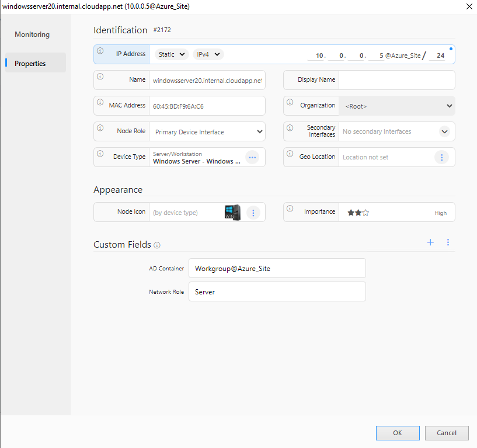Viewport: 477px width, 448px height.
Task: Click the Device Type info icon
Action: coord(100,154)
